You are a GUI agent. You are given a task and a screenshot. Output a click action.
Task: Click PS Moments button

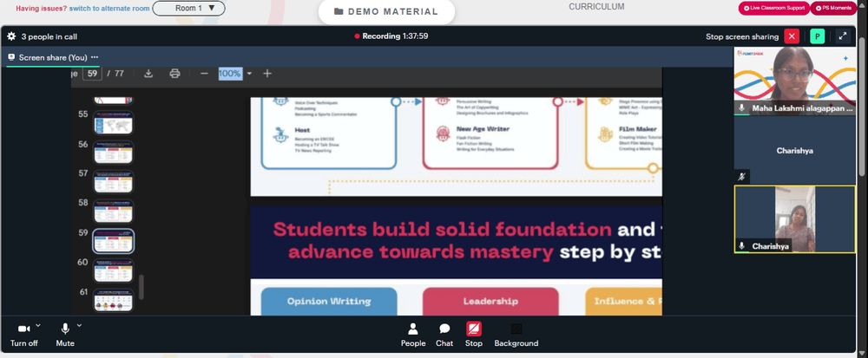(x=833, y=9)
